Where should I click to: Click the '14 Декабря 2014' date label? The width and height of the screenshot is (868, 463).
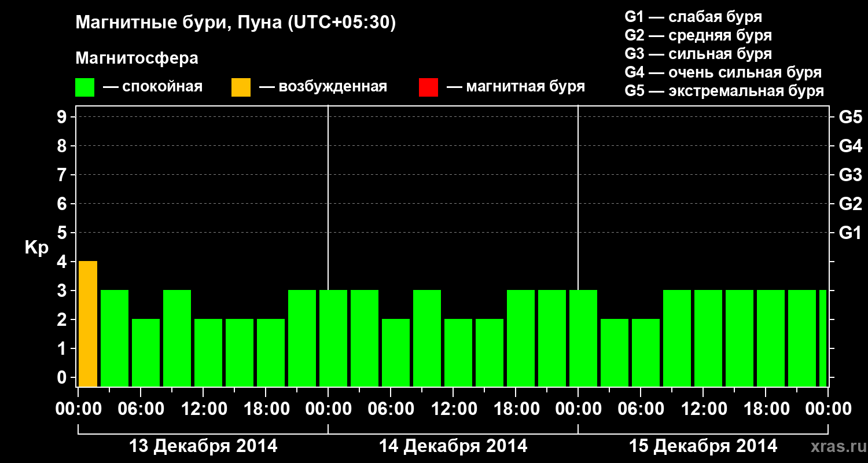point(453,446)
